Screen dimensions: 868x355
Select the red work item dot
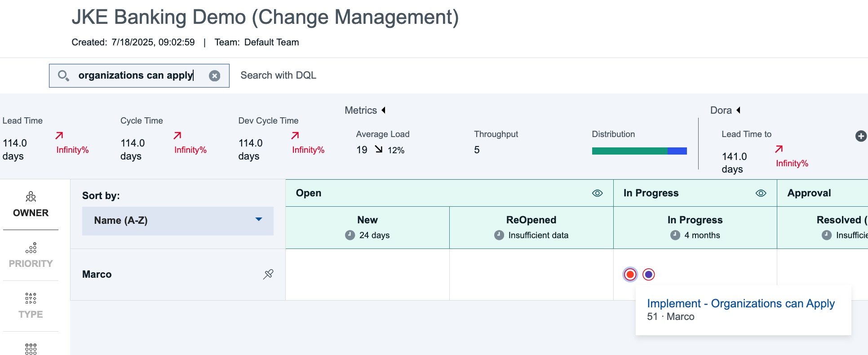point(630,274)
